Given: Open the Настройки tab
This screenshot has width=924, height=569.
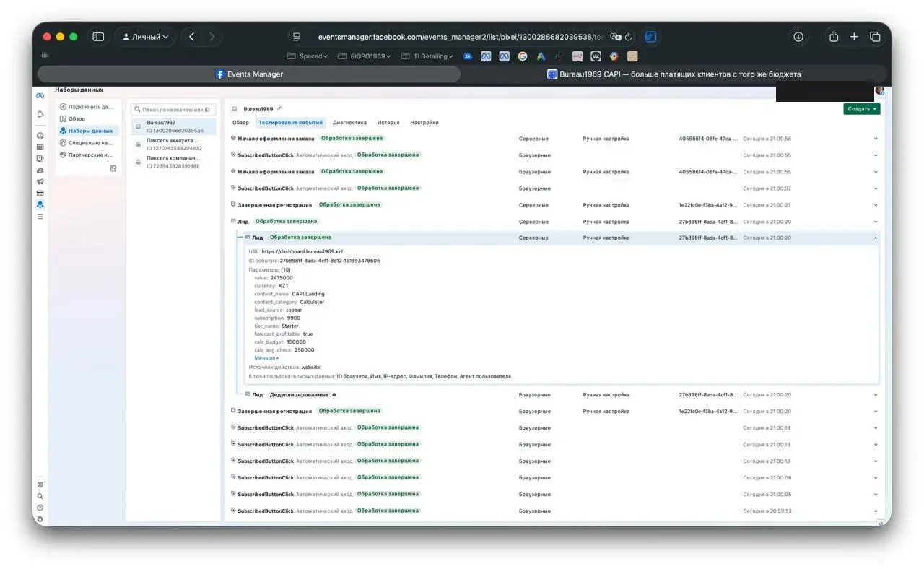Looking at the screenshot, I should (424, 123).
